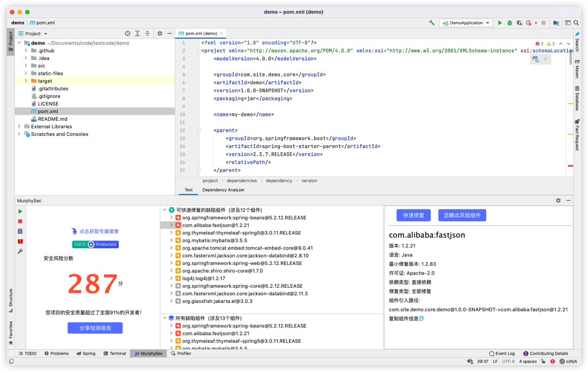Click the gift icon in MurphySec panel
This screenshot has width=588, height=372.
[x=20, y=241]
